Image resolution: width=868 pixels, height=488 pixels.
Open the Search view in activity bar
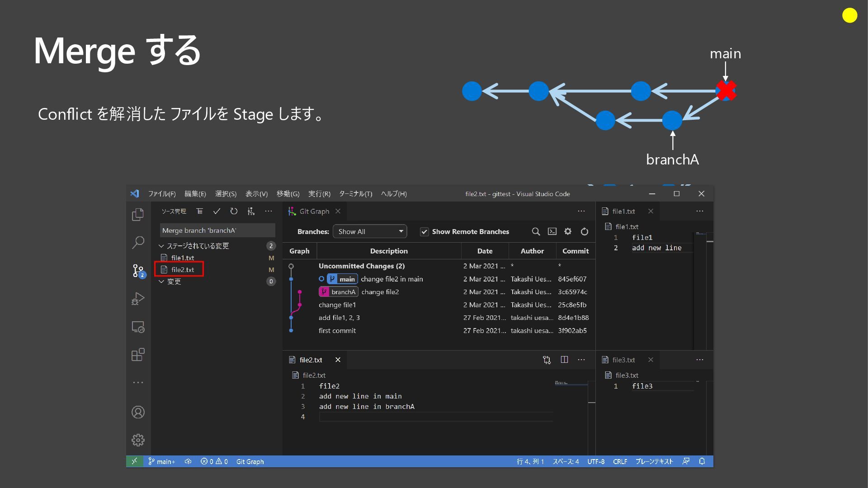pyautogui.click(x=138, y=243)
